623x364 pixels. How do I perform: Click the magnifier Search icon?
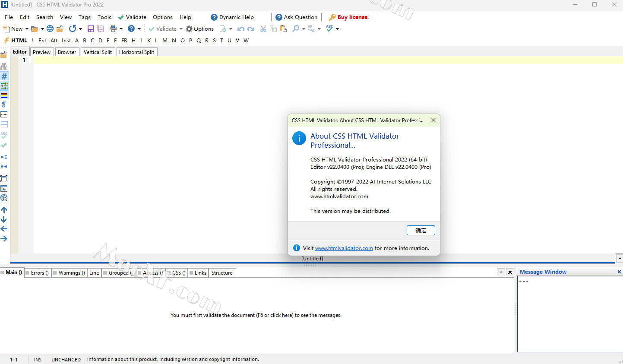click(x=296, y=29)
